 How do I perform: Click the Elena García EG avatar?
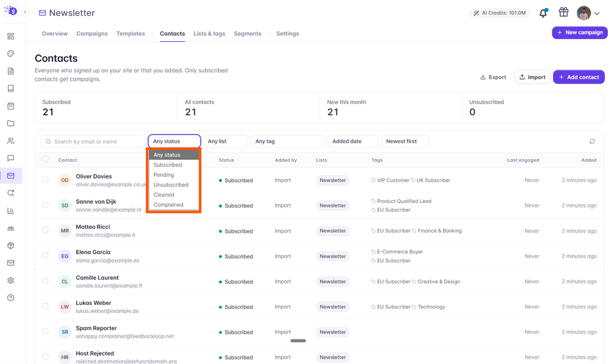pyautogui.click(x=64, y=257)
